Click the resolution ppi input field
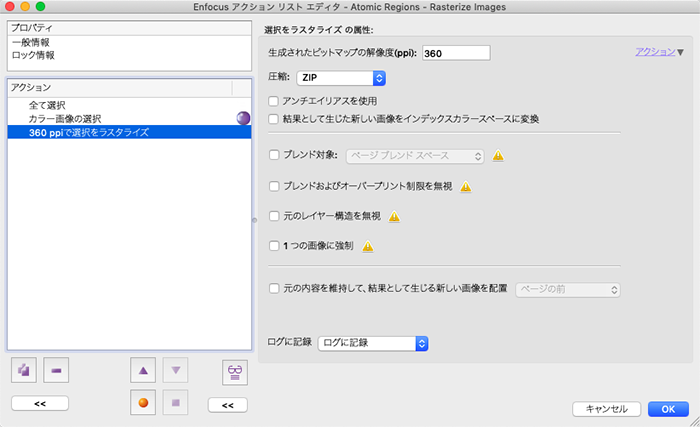This screenshot has width=700, height=427. [456, 53]
